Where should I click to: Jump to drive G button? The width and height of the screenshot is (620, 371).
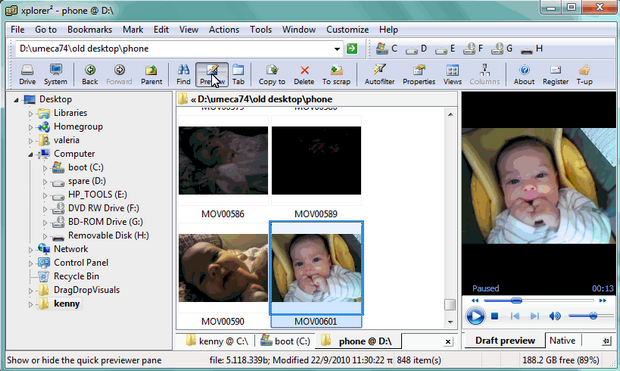tap(501, 49)
